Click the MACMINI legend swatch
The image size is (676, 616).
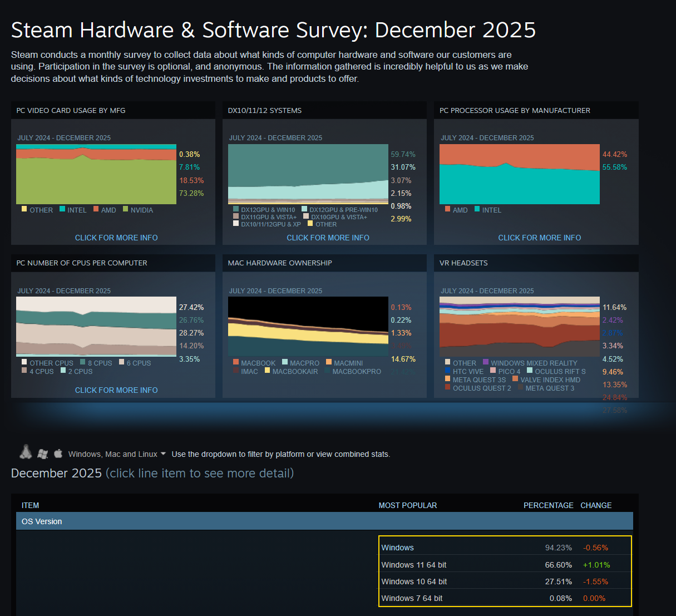329,362
